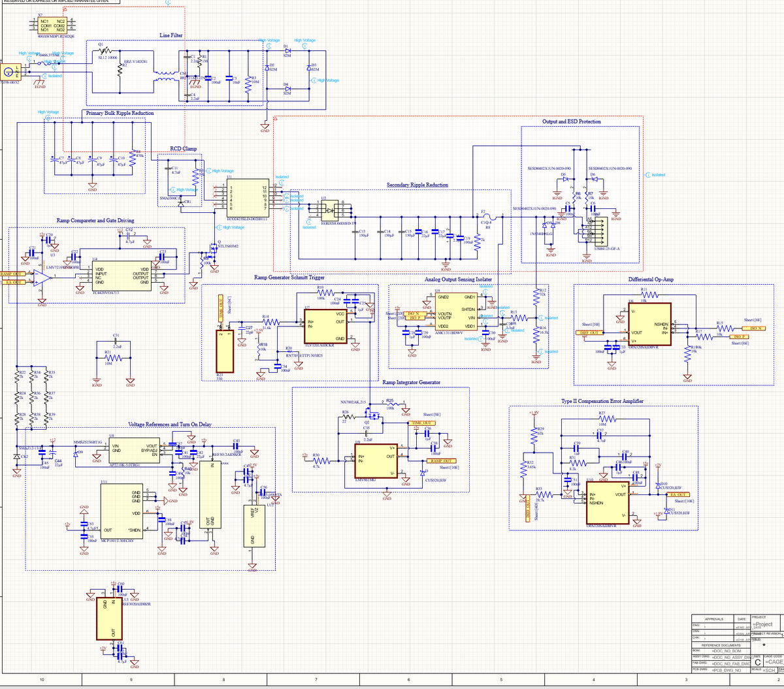Image resolution: width=784 pixels, height=689 pixels.
Task: Click the NX7002AK transistor Q2
Action: [x=373, y=413]
